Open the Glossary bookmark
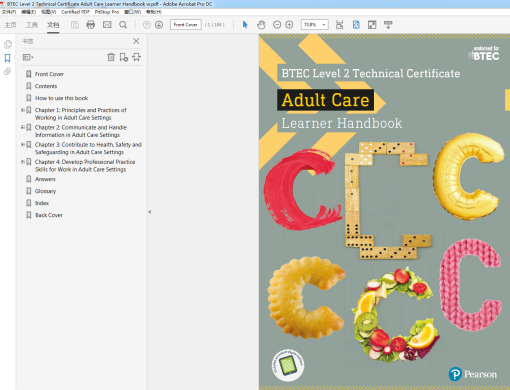 click(45, 191)
